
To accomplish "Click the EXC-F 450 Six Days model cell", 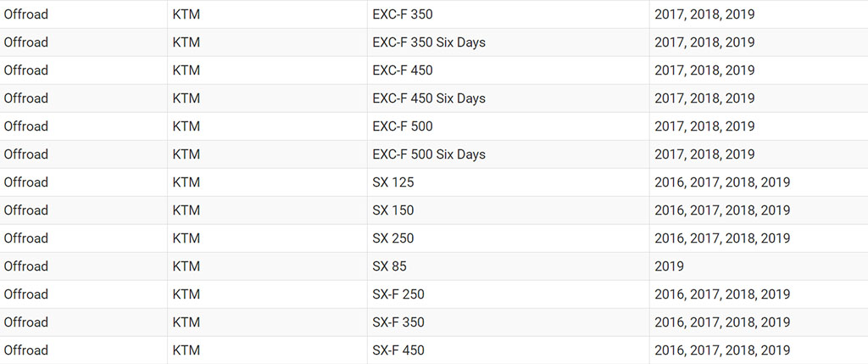I will tap(508, 98).
